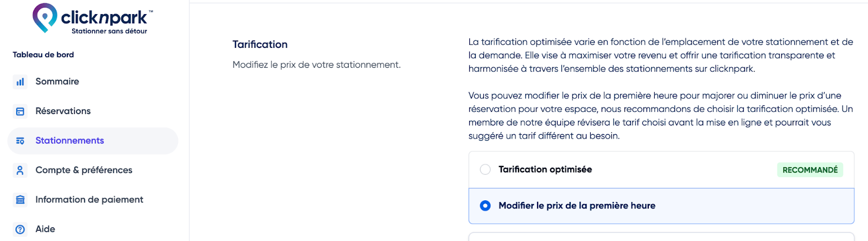Screen dimensions: 868x241
Task: Click the Stationnements list icon
Action: (x=20, y=141)
